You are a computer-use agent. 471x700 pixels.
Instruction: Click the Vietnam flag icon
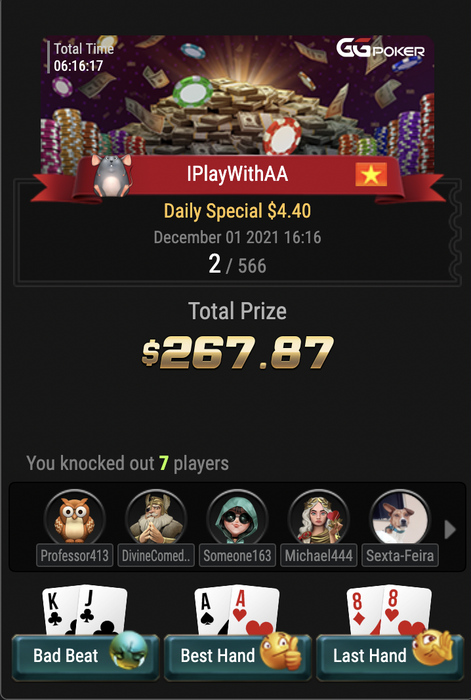pos(371,175)
